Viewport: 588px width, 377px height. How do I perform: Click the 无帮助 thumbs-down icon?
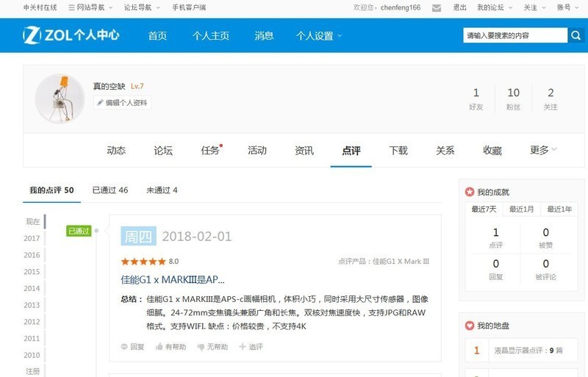[x=201, y=347]
